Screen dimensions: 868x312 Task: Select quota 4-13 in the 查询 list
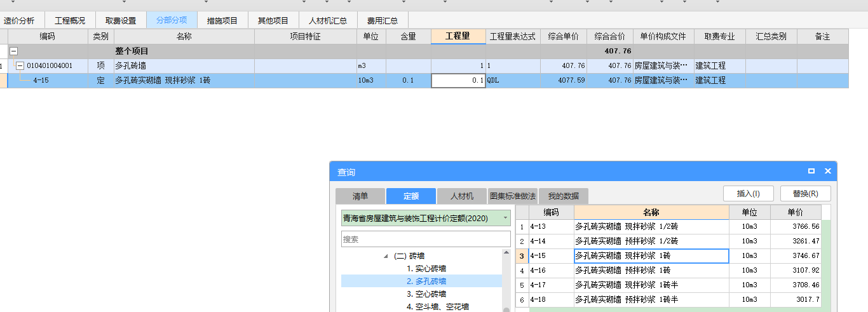pyautogui.click(x=551, y=226)
